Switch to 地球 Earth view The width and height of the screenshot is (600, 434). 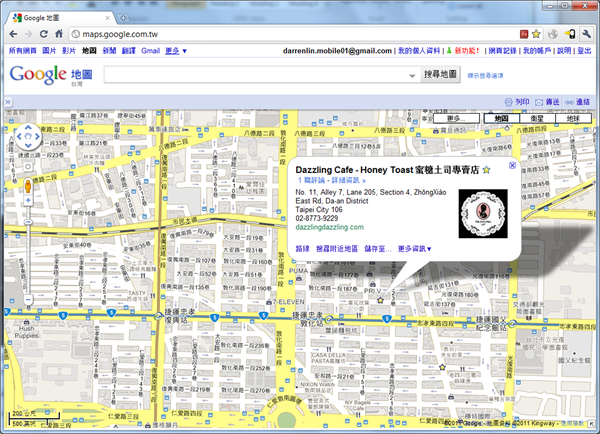point(573,119)
